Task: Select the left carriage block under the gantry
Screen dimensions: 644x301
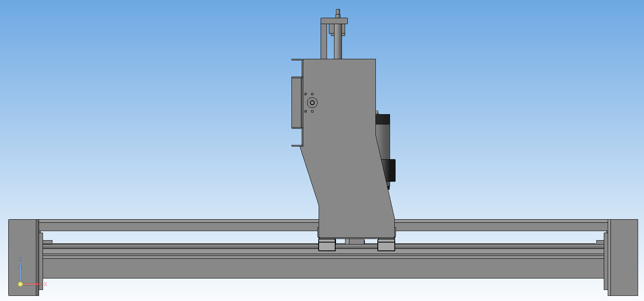Action: coord(327,245)
